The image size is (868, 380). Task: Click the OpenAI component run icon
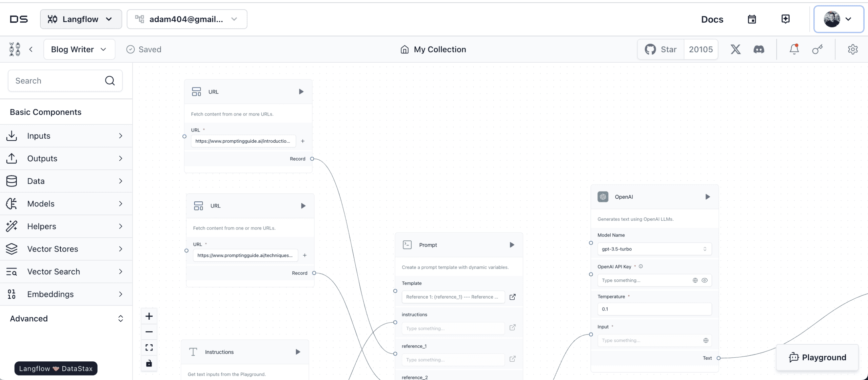(708, 197)
